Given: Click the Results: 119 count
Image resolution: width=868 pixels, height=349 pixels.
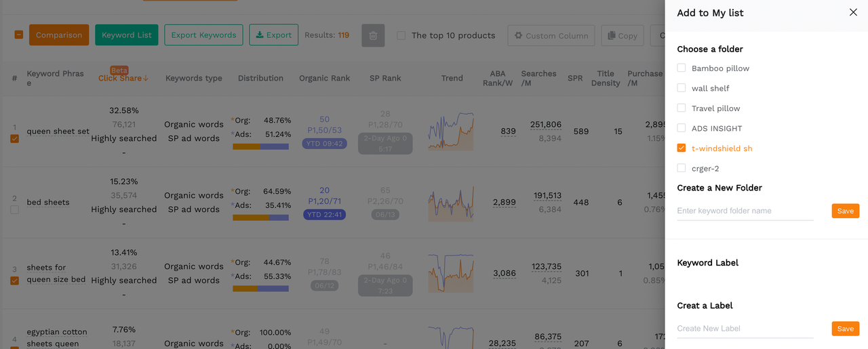Looking at the screenshot, I should point(327,35).
